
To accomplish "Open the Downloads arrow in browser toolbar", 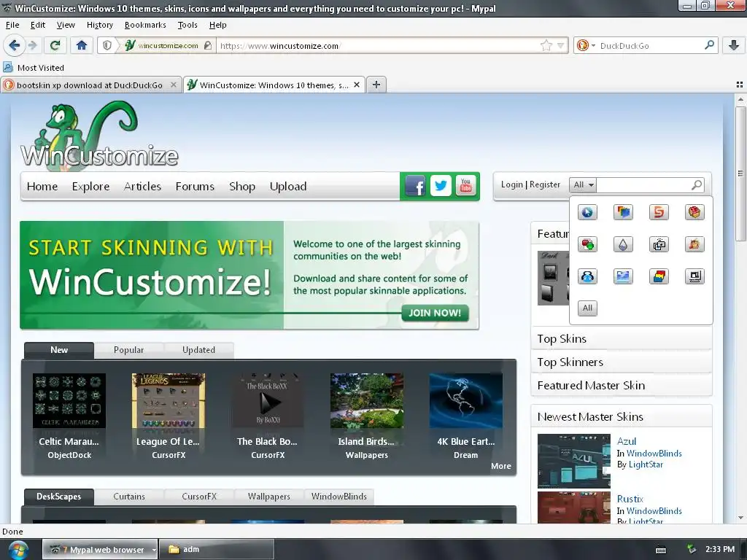I will coord(734,45).
